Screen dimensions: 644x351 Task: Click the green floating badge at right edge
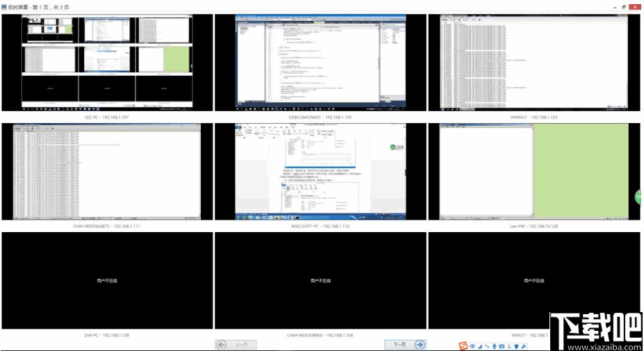[x=638, y=197]
